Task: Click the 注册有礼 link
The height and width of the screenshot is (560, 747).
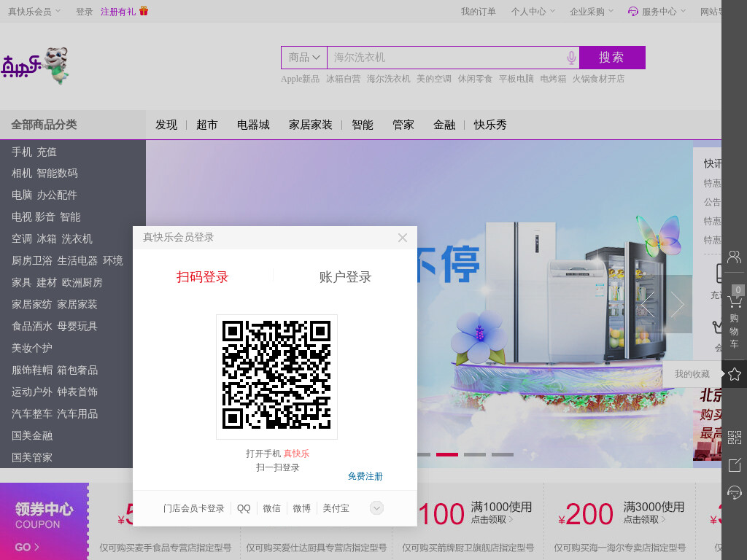Action: tap(118, 12)
